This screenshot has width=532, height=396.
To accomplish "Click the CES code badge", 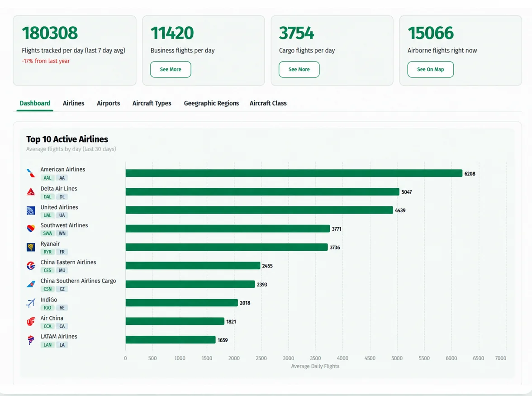I will (x=47, y=271).
